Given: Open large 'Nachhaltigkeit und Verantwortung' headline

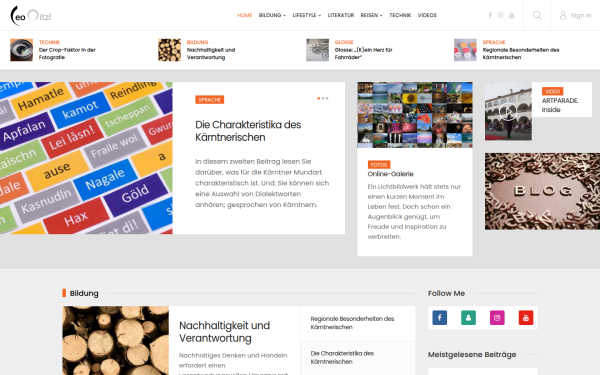Looking at the screenshot, I should [224, 332].
